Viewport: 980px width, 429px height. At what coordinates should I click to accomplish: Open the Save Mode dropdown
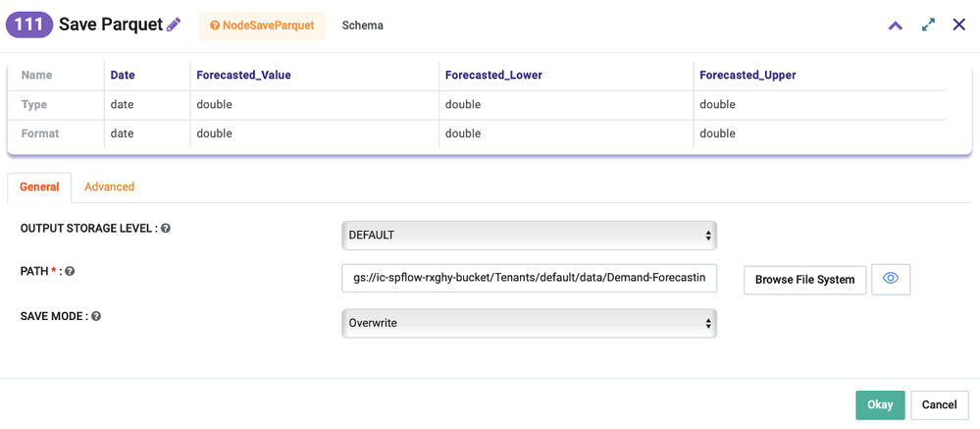click(x=529, y=323)
